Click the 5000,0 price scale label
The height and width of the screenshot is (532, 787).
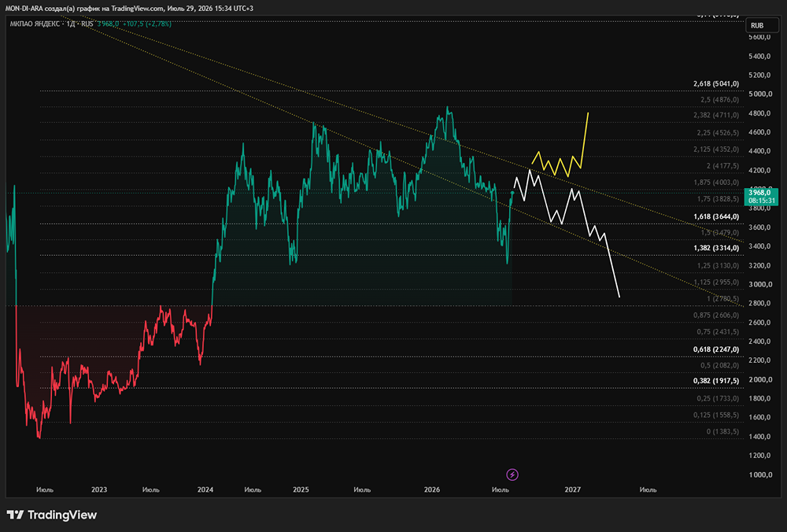[760, 94]
